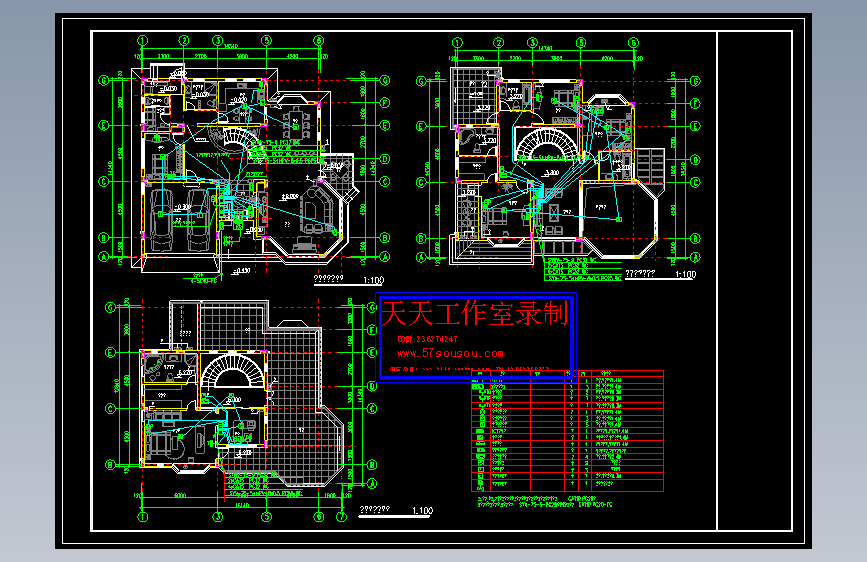The image size is (867, 562).
Task: Click axis bubble 2 above the top-right floor plan
Action: click(499, 43)
